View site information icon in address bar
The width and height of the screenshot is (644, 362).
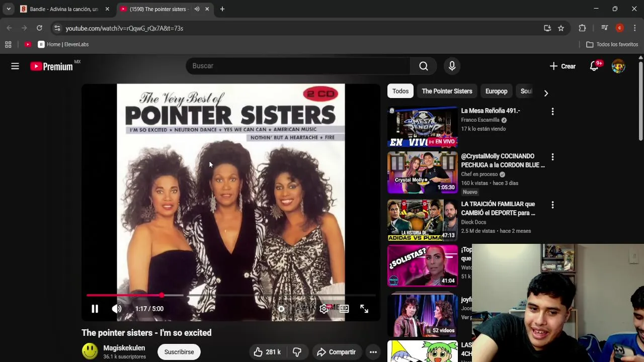click(x=57, y=28)
